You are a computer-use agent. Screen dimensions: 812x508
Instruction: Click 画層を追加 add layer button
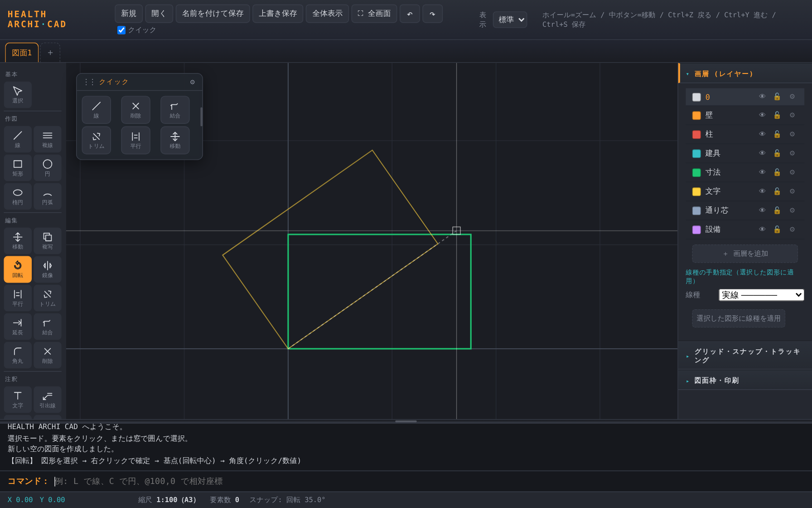[x=745, y=254]
